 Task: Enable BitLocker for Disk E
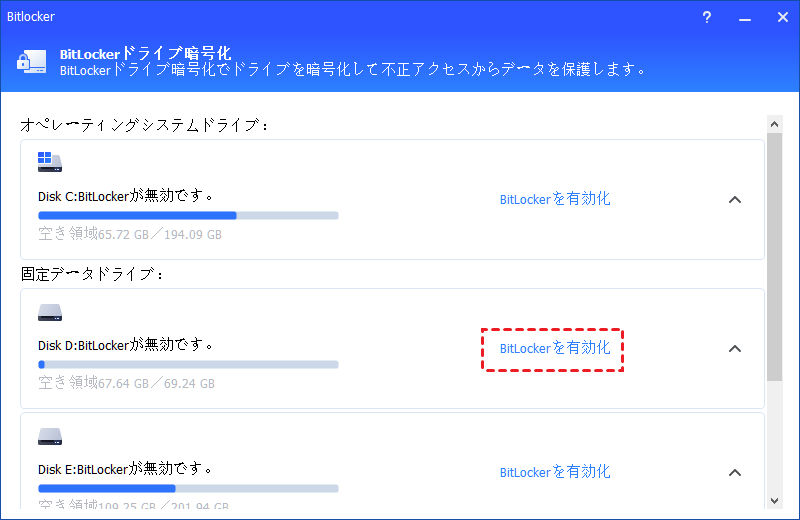pyautogui.click(x=555, y=472)
